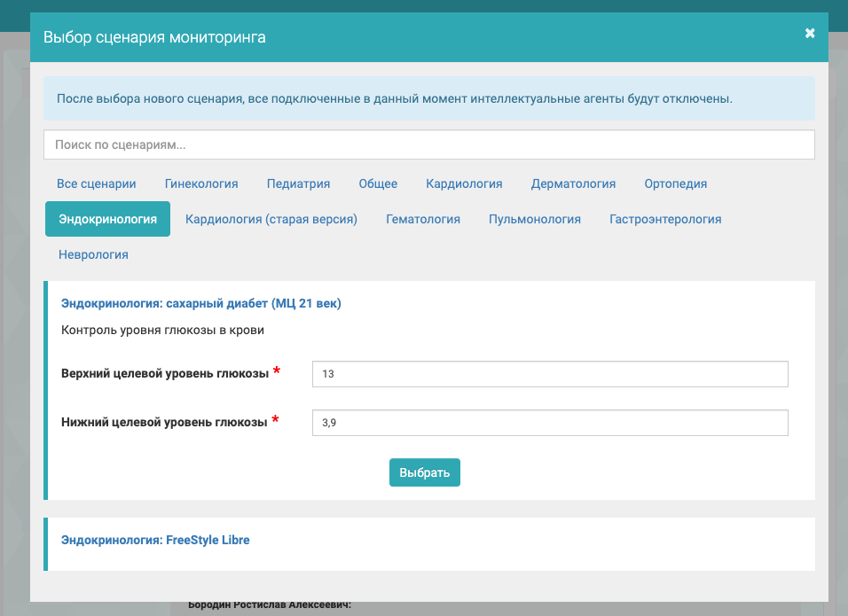Click the сахарный диабет scenario title
The height and width of the screenshot is (616, 848).
201,303
